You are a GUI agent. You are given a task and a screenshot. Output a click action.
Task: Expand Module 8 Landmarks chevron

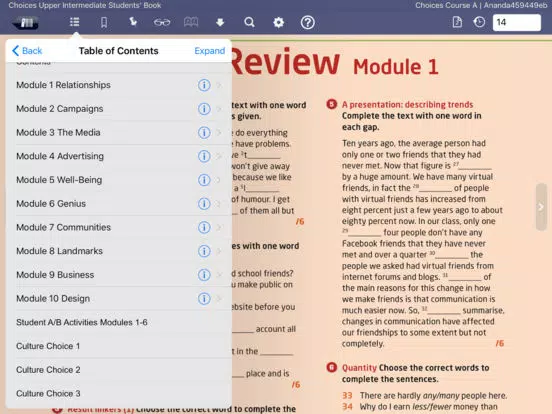tap(219, 251)
